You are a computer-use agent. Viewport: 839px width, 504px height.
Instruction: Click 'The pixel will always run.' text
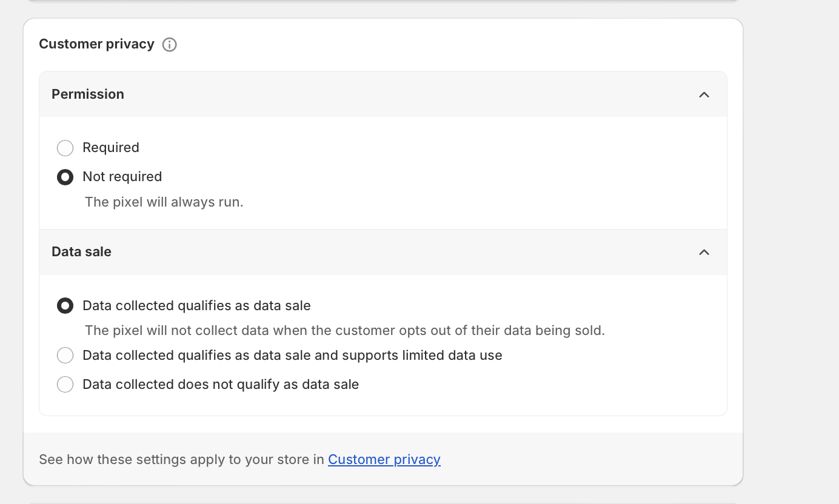click(164, 202)
